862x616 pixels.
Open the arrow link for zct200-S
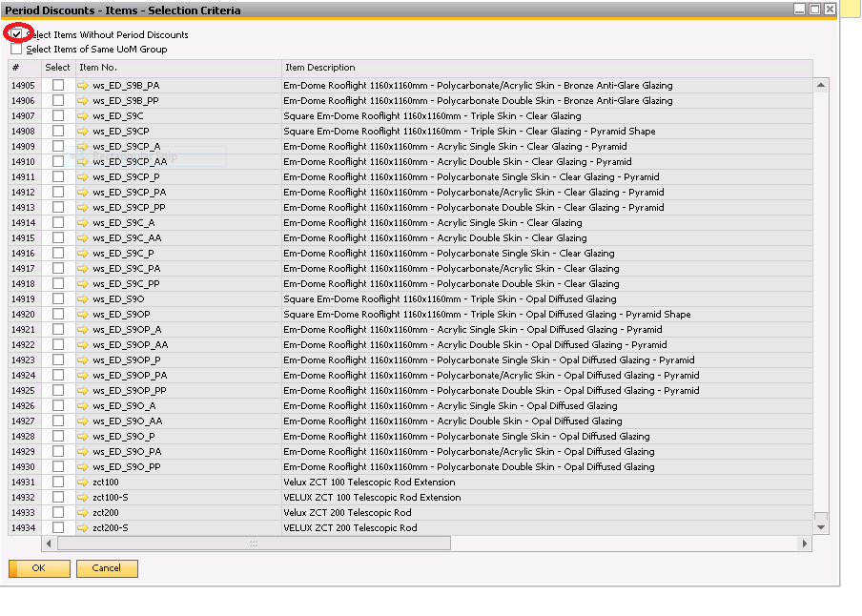coord(82,528)
